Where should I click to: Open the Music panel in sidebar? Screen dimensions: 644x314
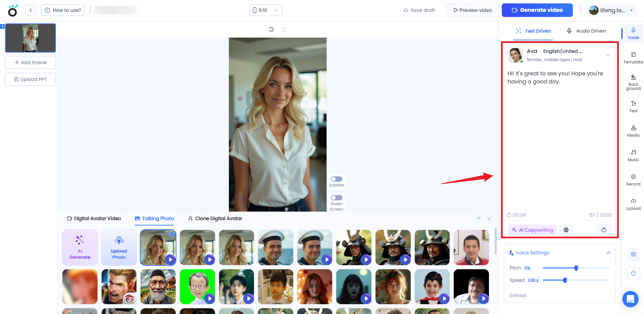tap(633, 155)
